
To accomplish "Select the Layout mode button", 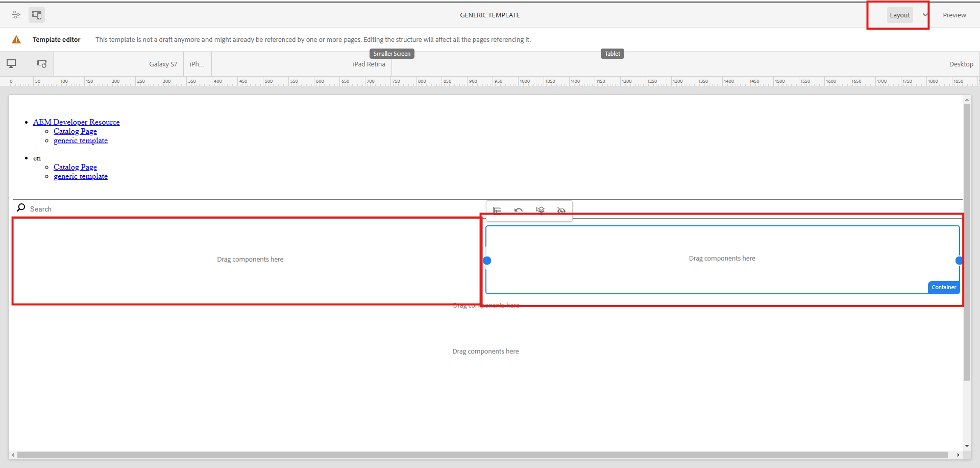I will click(x=899, y=15).
